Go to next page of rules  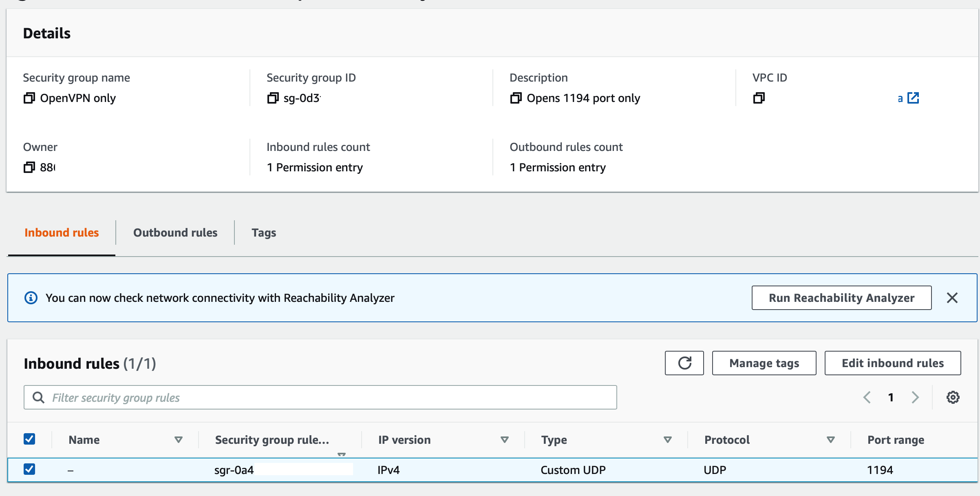click(x=915, y=397)
